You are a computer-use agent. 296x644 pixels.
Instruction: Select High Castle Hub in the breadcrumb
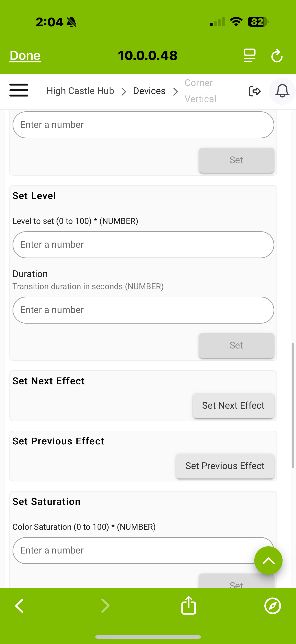(x=80, y=91)
